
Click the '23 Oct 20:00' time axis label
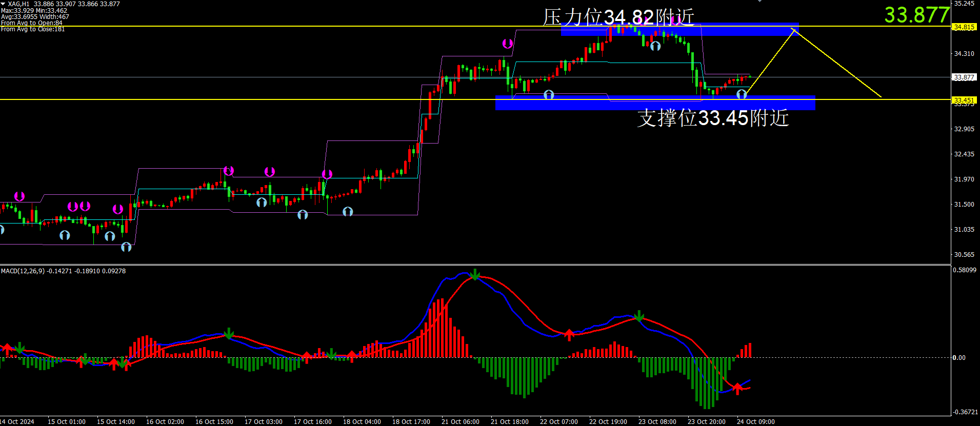[x=707, y=421]
